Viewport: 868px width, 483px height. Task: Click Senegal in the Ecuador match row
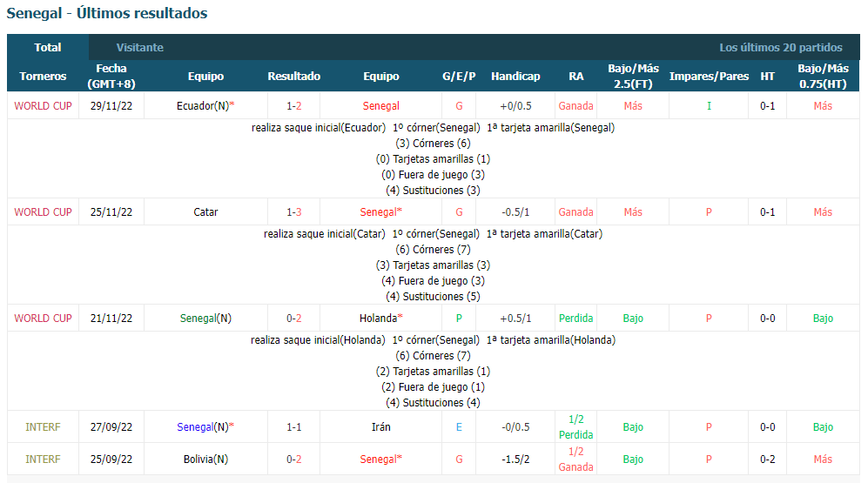point(380,105)
